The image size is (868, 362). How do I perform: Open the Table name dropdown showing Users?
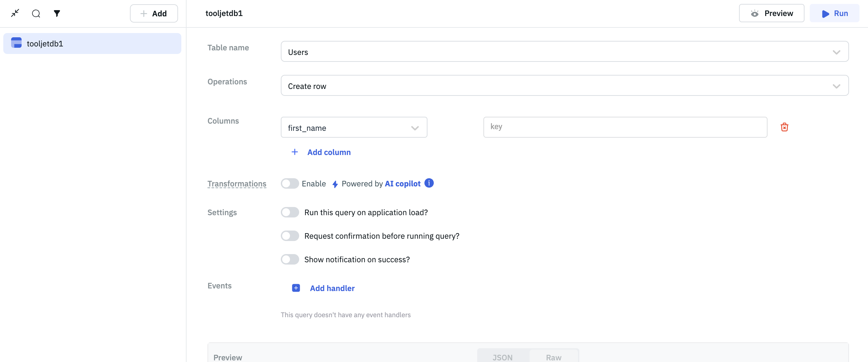pyautogui.click(x=564, y=52)
